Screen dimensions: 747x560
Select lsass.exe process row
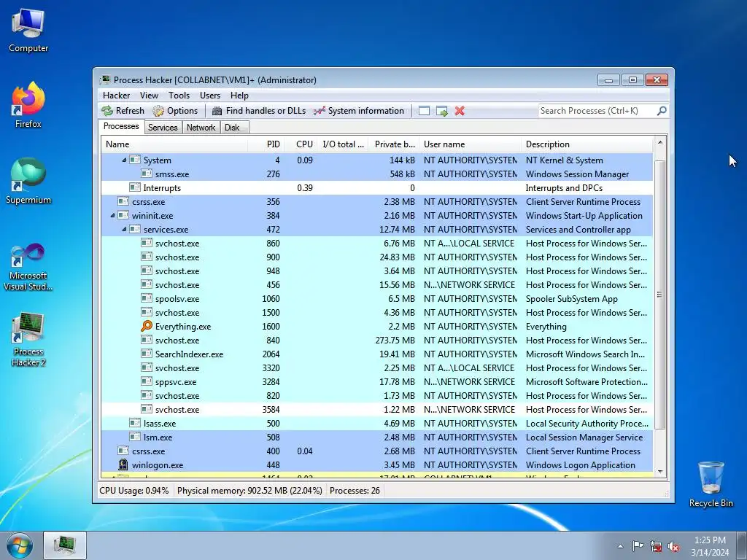(x=377, y=424)
